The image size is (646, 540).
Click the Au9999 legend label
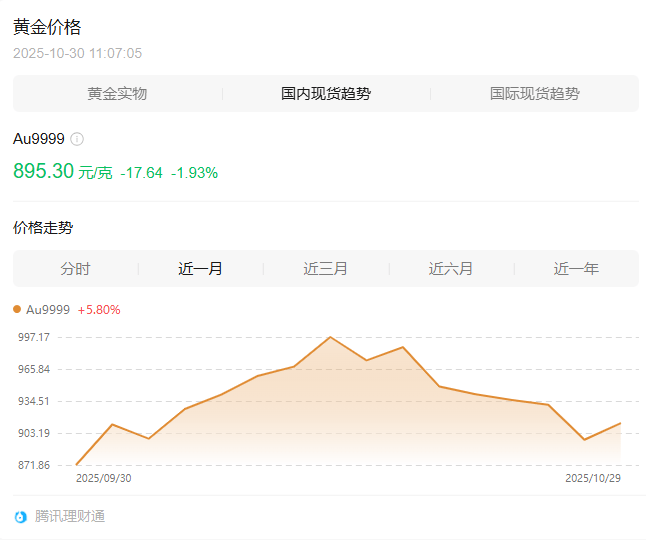click(x=48, y=310)
